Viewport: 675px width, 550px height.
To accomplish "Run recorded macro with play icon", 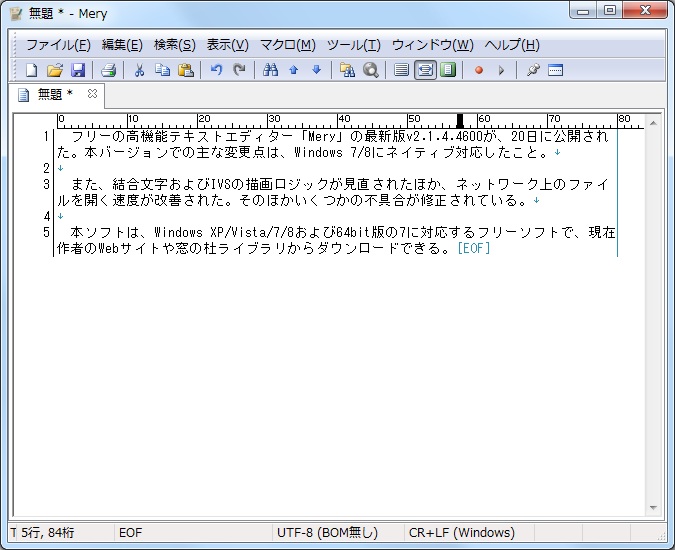I will 502,70.
